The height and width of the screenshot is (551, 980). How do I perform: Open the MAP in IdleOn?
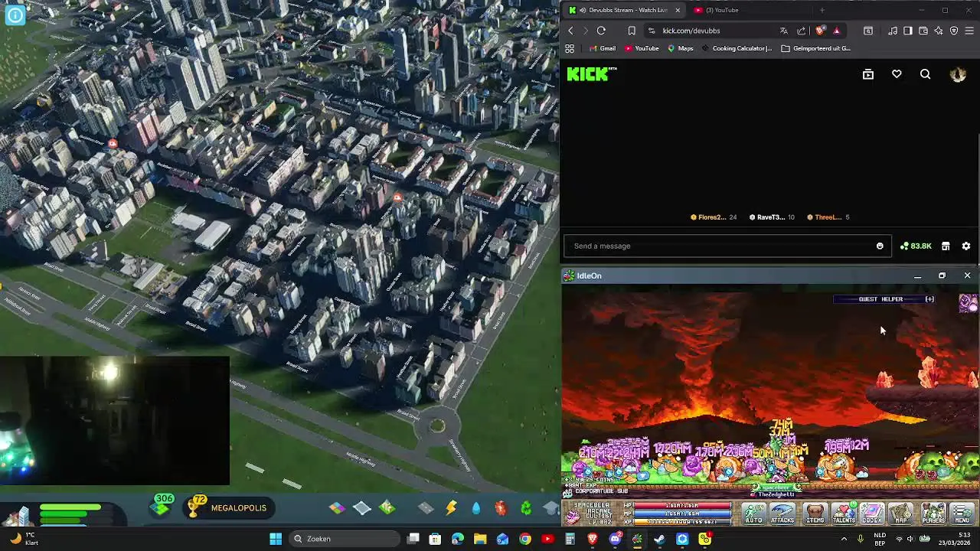click(901, 514)
